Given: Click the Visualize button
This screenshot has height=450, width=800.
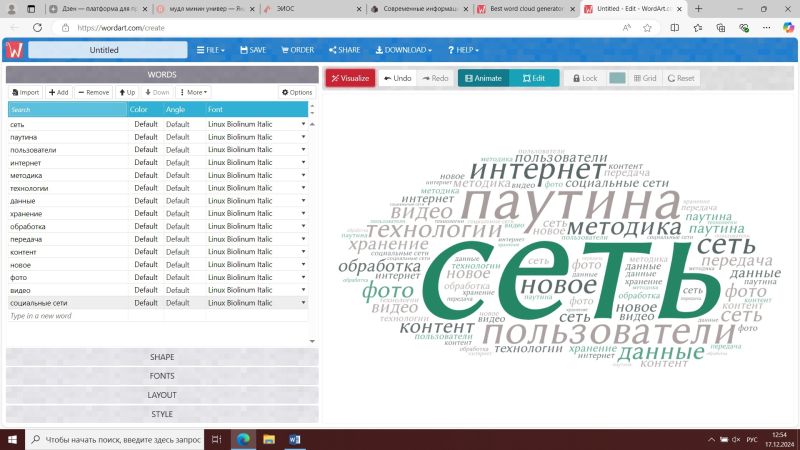Looking at the screenshot, I should 350,78.
